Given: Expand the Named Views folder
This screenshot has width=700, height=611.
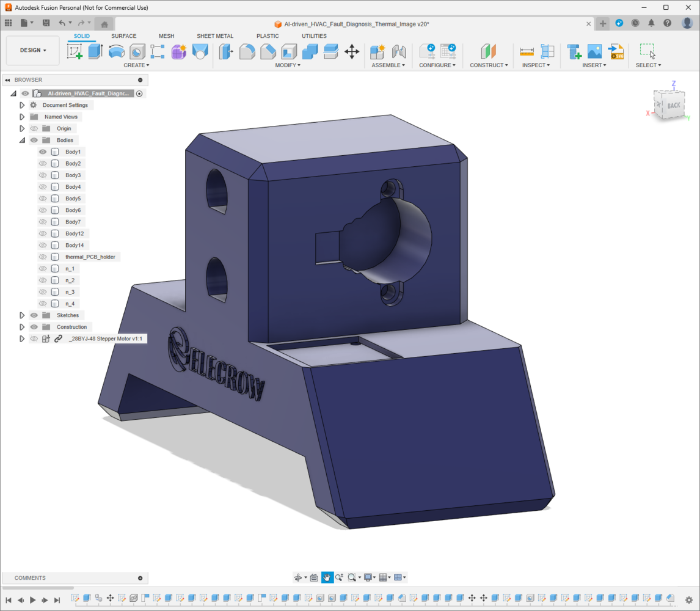Looking at the screenshot, I should (21, 117).
